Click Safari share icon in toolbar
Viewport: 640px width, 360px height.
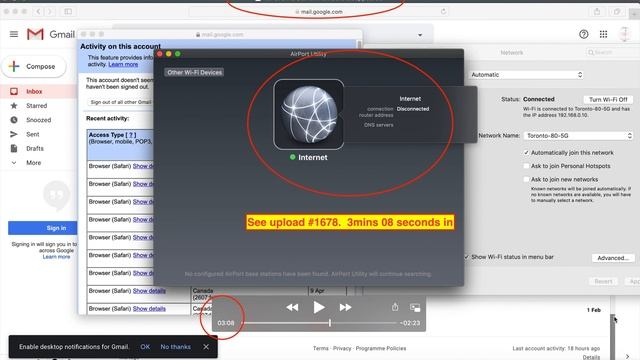[x=597, y=11]
